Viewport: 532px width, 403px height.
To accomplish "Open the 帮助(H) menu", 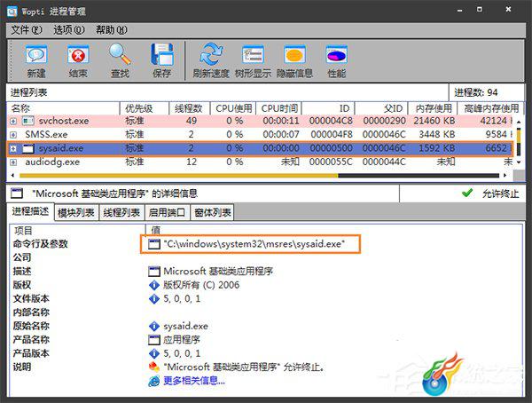I will pyautogui.click(x=112, y=30).
